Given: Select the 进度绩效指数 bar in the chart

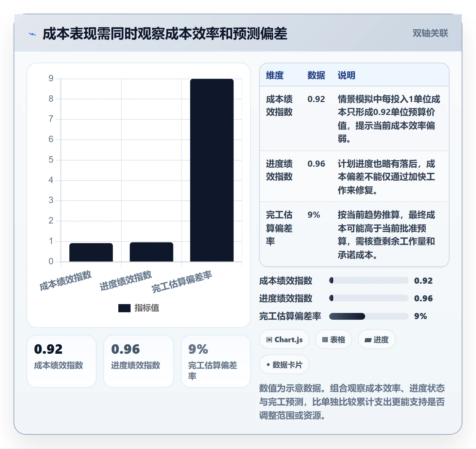Looking at the screenshot, I should click(151, 252).
